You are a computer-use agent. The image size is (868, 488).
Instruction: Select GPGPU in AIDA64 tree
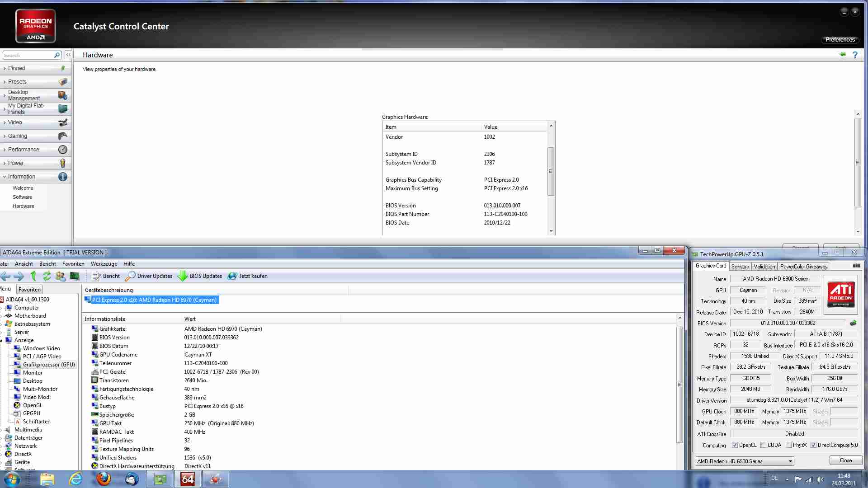pos(32,413)
